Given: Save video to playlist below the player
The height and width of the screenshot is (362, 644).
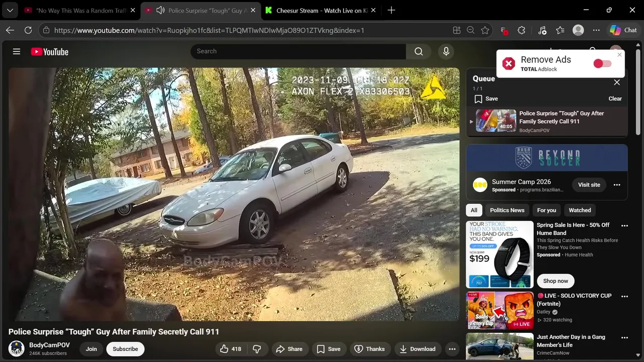Looking at the screenshot, I should [x=329, y=349].
